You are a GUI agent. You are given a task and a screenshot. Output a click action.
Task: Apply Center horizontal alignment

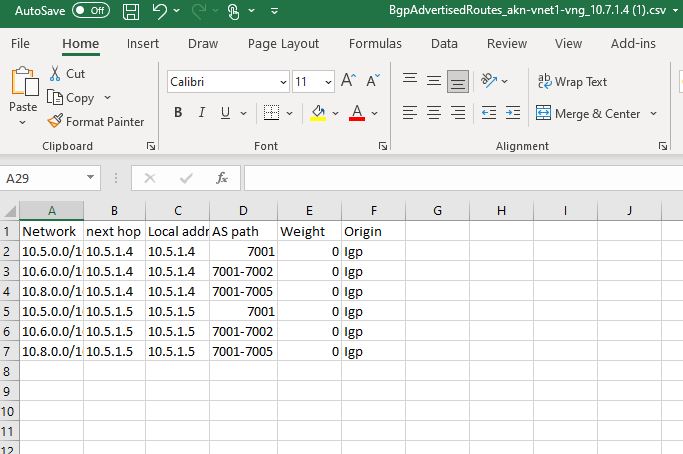[x=434, y=113]
